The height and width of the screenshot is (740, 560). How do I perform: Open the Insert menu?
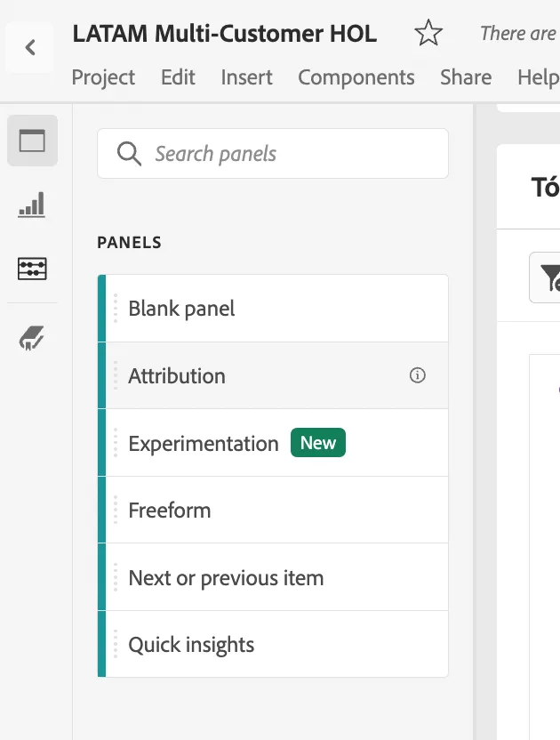pos(247,77)
